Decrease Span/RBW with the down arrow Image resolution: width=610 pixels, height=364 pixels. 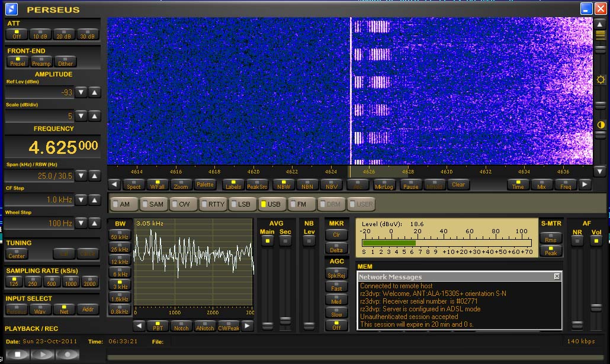(x=81, y=176)
